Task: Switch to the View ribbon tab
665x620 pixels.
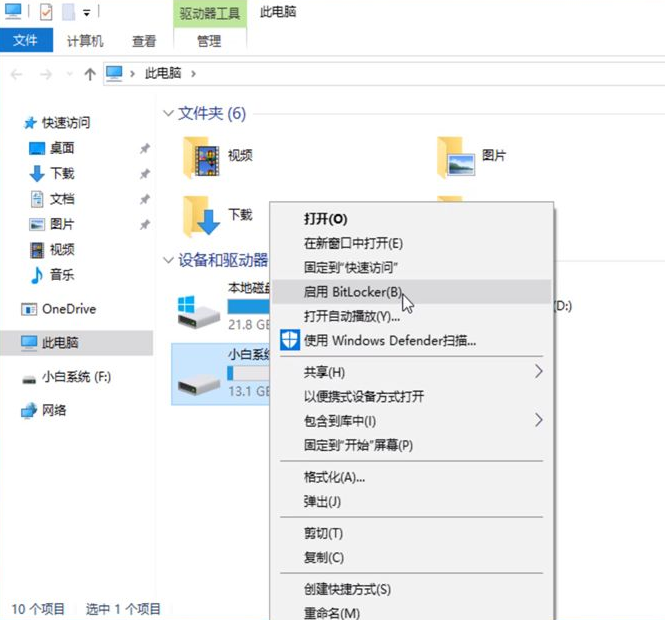Action: (x=143, y=41)
